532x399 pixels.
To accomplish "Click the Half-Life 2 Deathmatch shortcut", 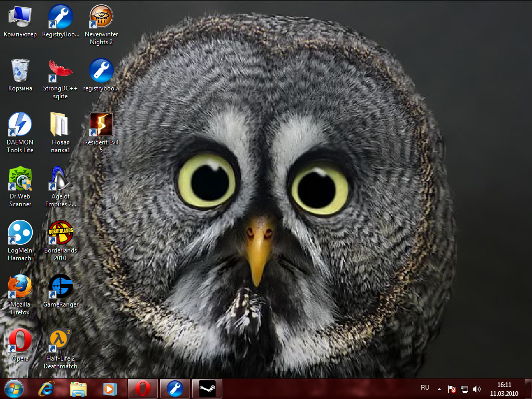I will (x=60, y=349).
